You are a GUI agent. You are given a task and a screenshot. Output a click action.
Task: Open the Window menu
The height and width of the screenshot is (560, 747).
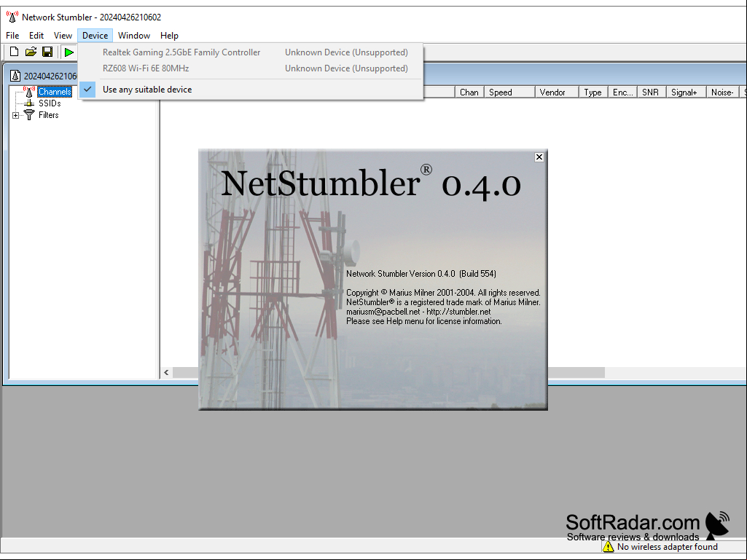tap(134, 36)
